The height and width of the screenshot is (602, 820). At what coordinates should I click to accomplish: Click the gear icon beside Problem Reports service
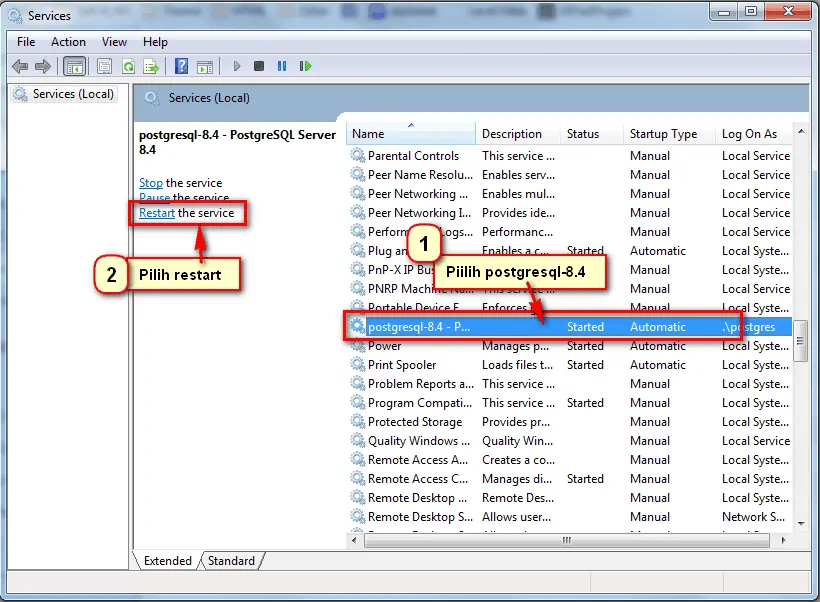358,384
